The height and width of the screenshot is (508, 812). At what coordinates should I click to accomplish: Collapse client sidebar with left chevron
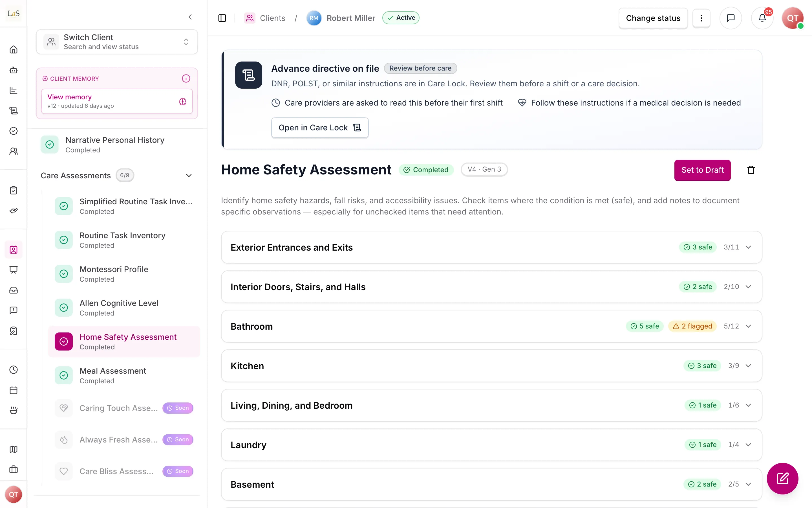point(190,17)
